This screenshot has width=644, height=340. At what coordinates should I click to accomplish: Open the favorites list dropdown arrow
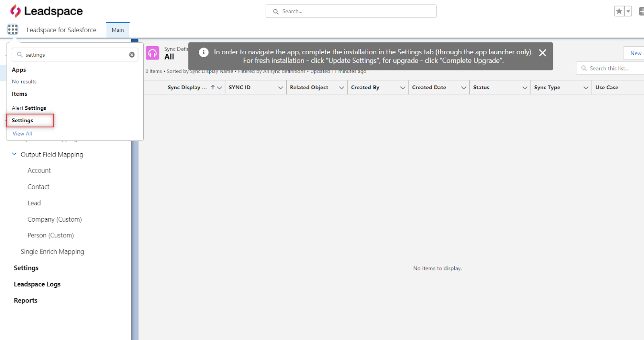click(628, 11)
